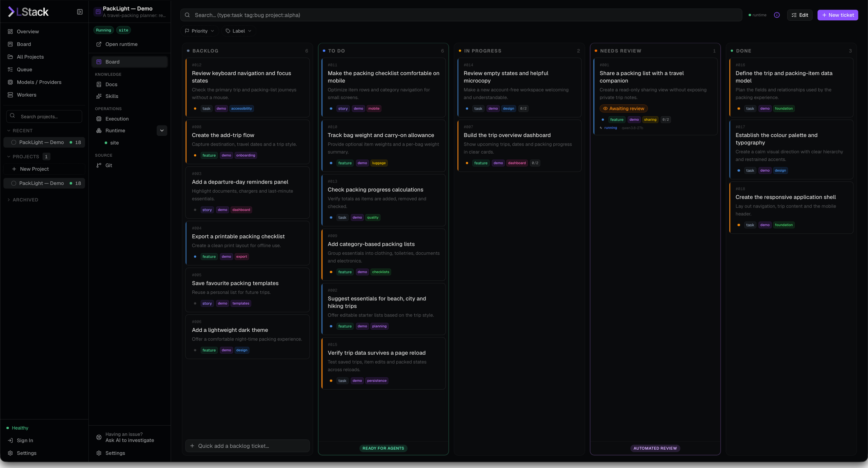Click the Running status pill
Viewport: 868px width, 468px height.
[103, 30]
